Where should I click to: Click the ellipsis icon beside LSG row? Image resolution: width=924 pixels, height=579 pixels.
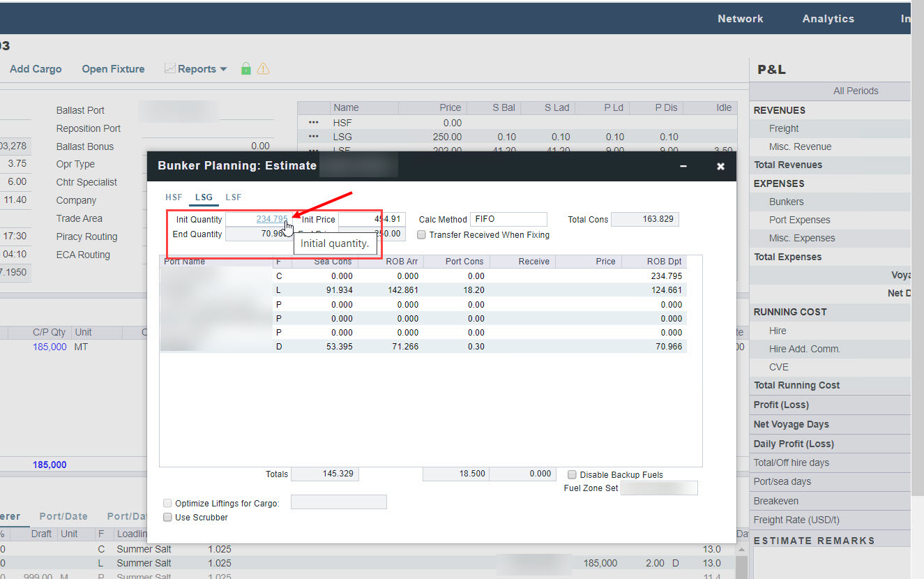[314, 137]
